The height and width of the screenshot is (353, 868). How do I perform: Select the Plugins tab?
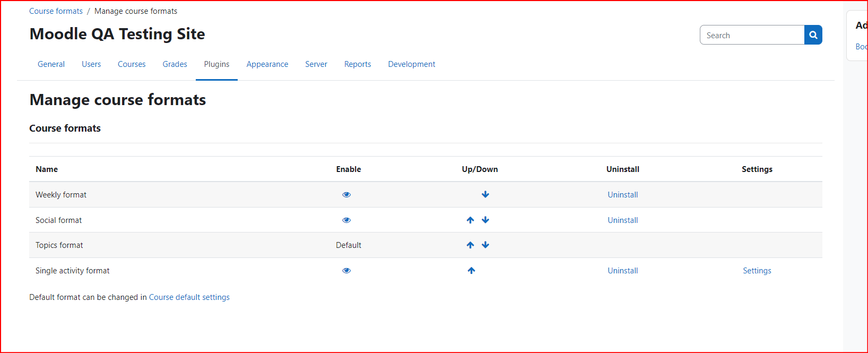[216, 64]
